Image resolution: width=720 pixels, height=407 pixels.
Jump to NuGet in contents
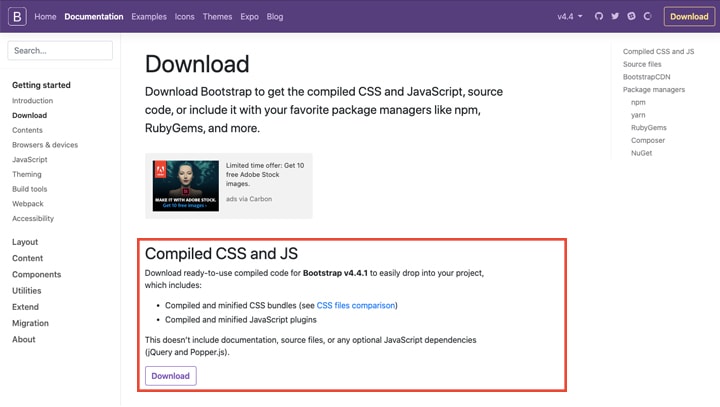click(641, 153)
